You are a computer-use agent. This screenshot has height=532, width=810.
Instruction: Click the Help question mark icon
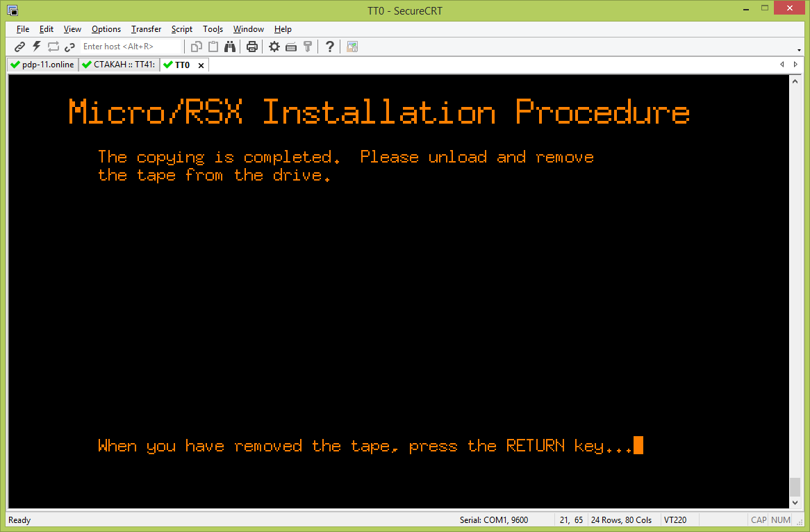point(330,47)
